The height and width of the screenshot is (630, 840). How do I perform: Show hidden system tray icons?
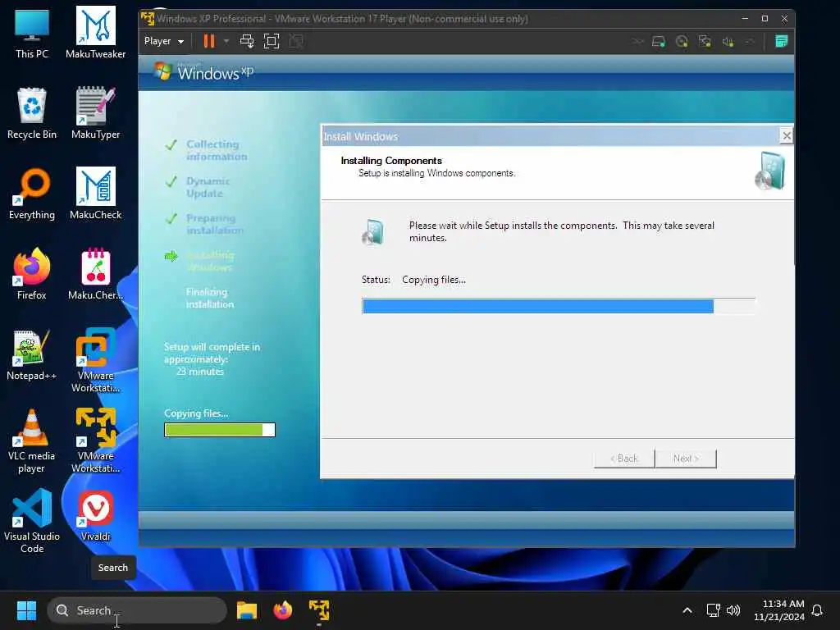pos(687,610)
